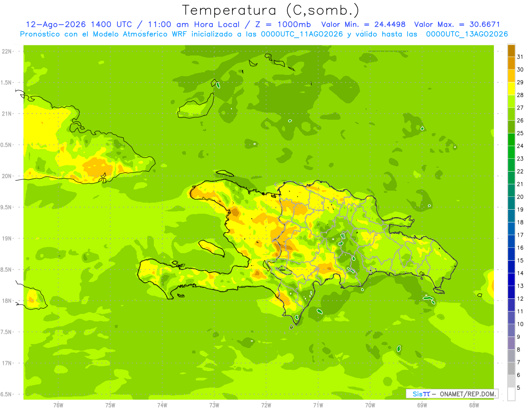
Task: Select the brown-orange legend swatch above 31
Action: click(x=511, y=51)
